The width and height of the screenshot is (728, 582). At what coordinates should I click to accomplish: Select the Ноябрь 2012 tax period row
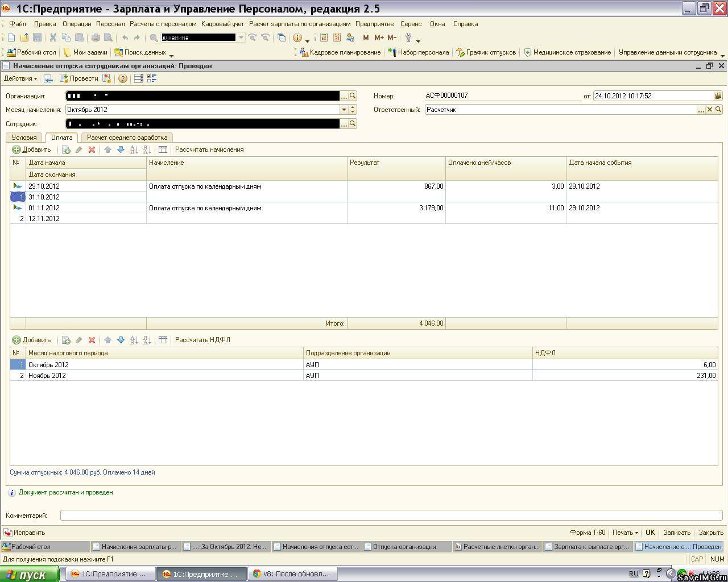click(x=364, y=376)
